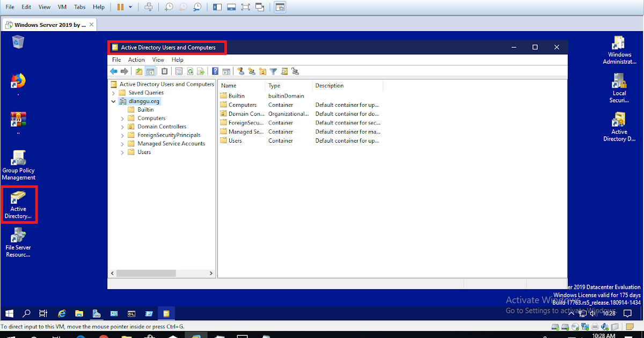Click the Back arrow in ADUC toolbar
This screenshot has height=338, width=644.
pyautogui.click(x=114, y=71)
